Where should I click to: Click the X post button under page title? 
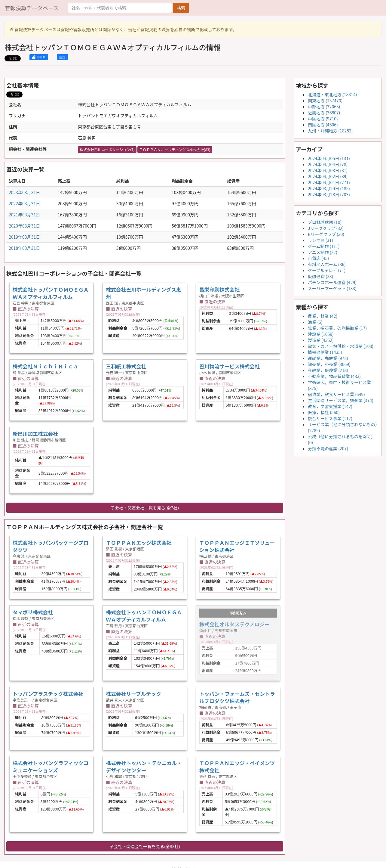pos(12,58)
